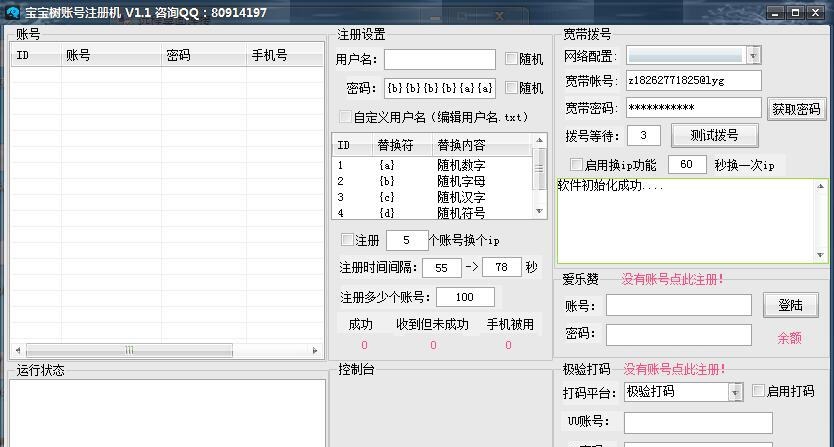The image size is (834, 447).
Task: Click interval start field showing 55
Action: pyautogui.click(x=441, y=267)
